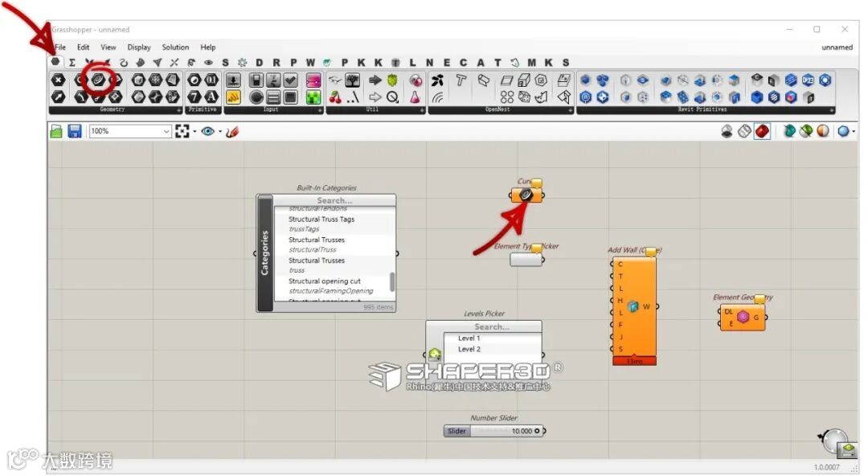The height and width of the screenshot is (476, 868).
Task: Switch to the Σ component tab
Action: 72,63
